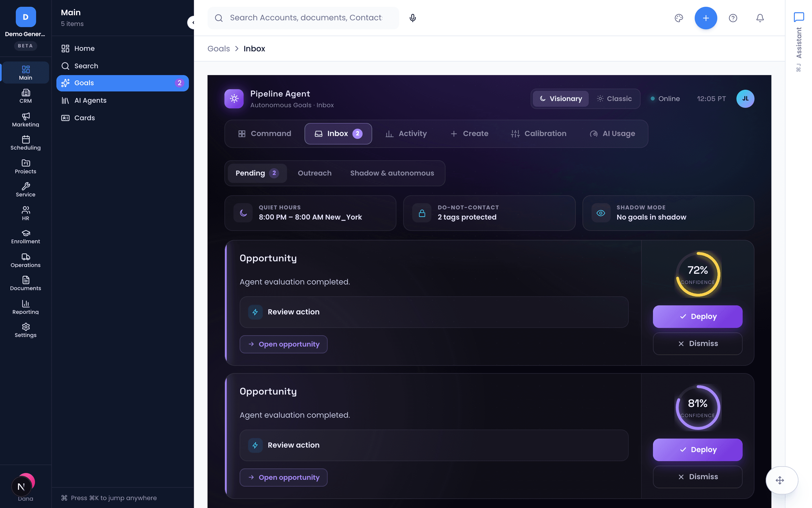Click the 81% confidence ring

pos(698,408)
